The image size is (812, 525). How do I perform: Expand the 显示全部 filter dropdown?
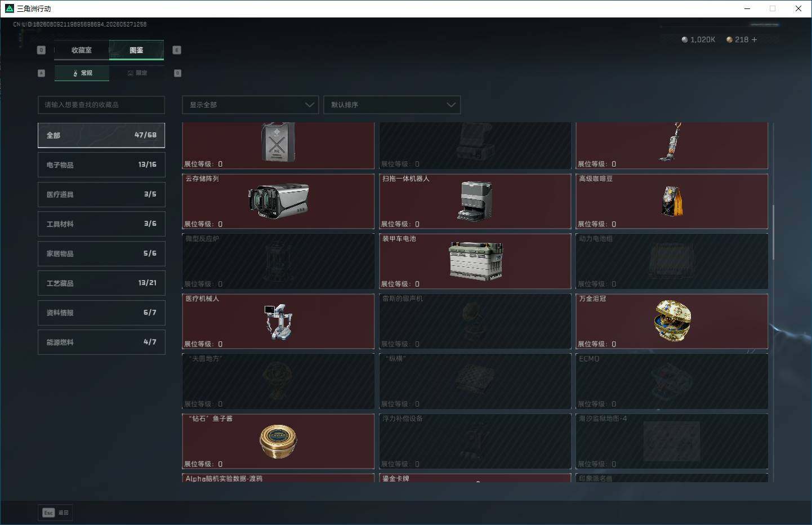(251, 105)
